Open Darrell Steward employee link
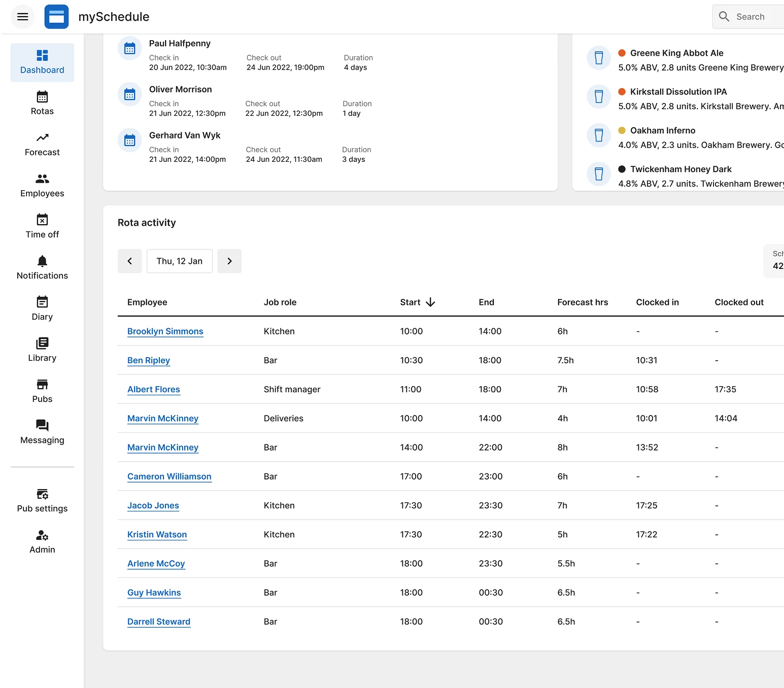 click(x=159, y=622)
